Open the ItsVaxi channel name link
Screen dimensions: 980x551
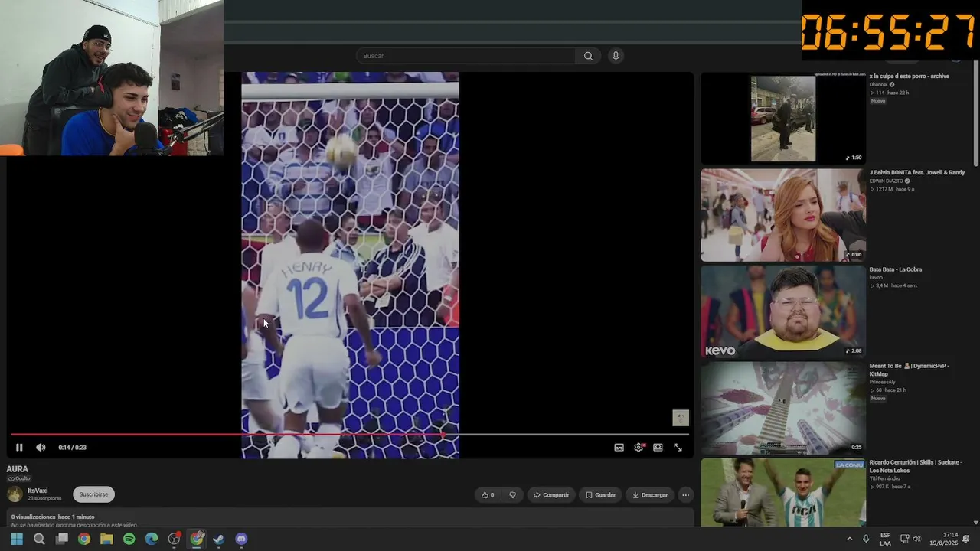point(38,491)
